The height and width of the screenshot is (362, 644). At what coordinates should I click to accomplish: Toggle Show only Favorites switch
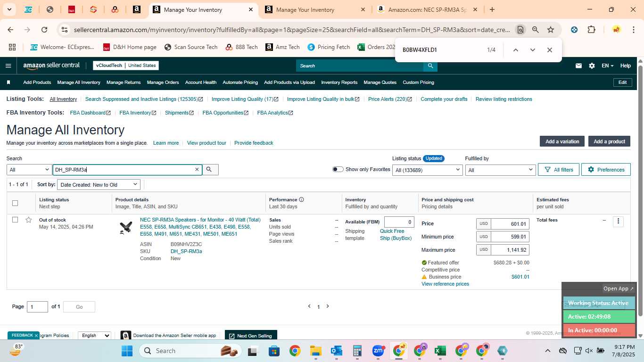point(338,169)
